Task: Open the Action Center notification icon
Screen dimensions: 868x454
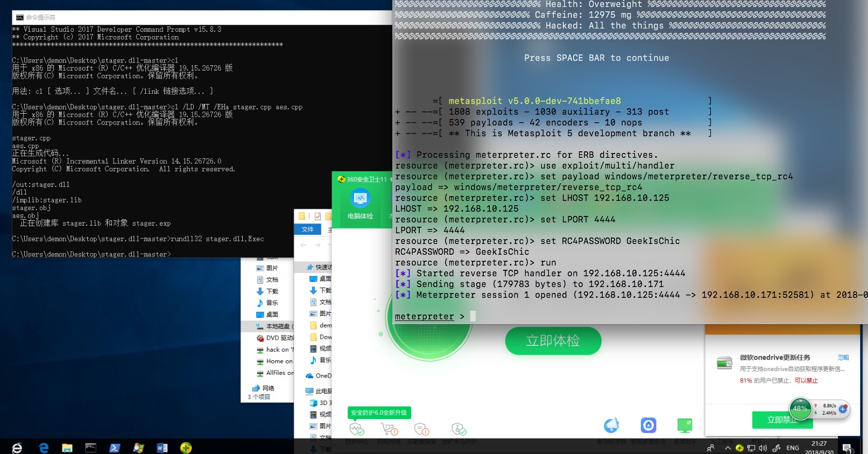Action: tap(847, 448)
